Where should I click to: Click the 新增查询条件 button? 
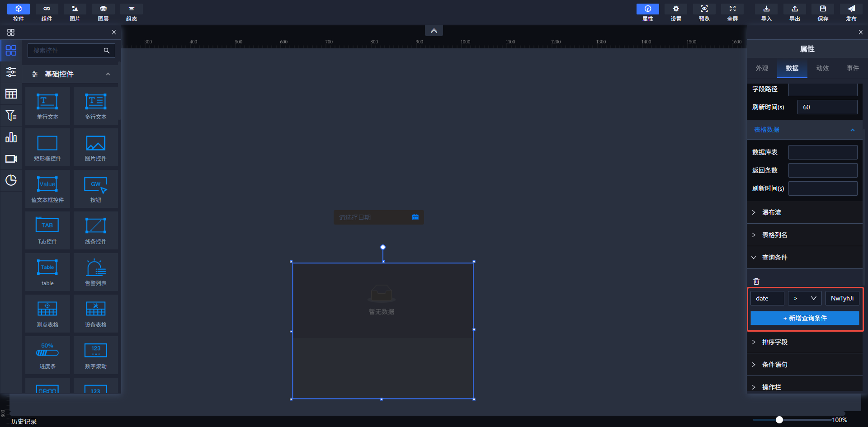805,318
